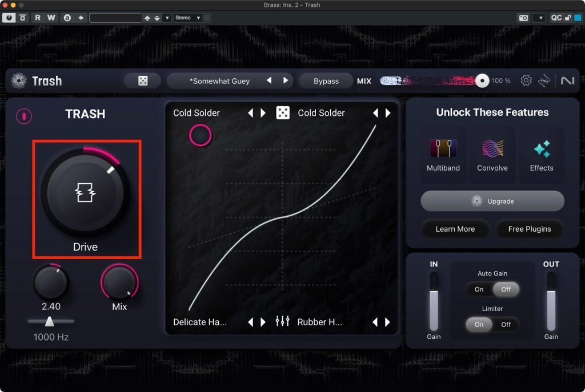The height and width of the screenshot is (392, 585).
Task: Toggle the pink TRASH module power button
Action: point(24,116)
